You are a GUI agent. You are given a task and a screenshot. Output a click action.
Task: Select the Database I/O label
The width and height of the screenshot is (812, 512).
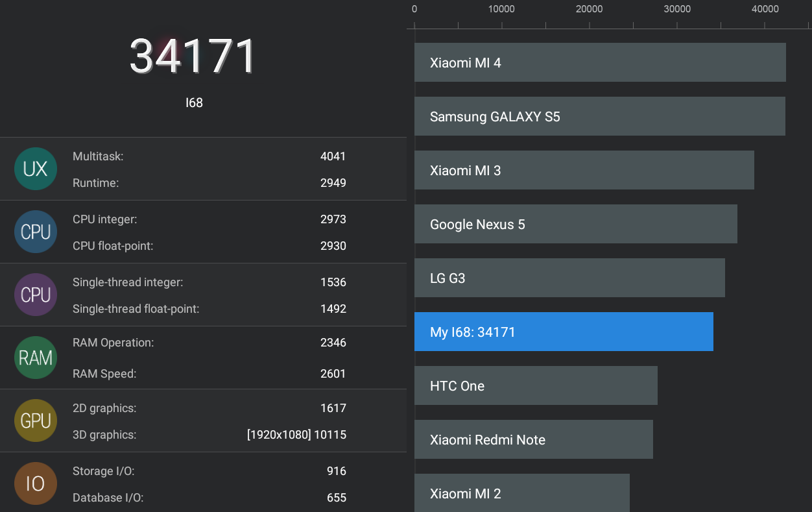click(108, 498)
